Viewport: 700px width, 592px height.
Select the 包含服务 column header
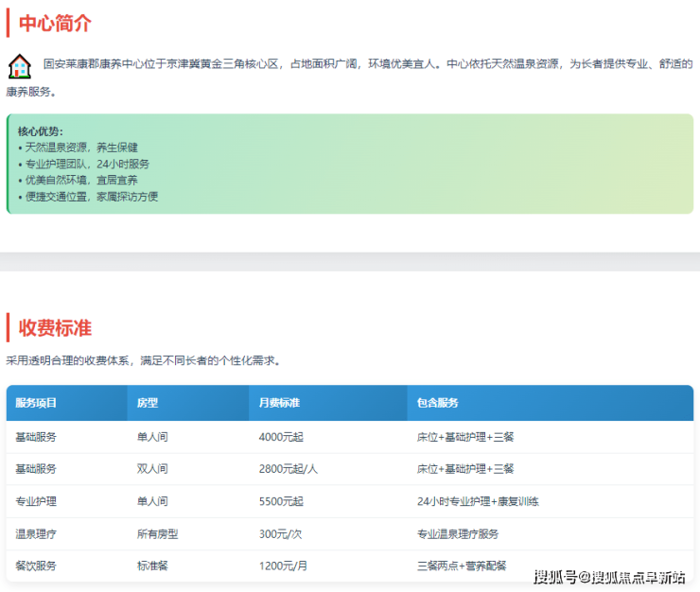pos(437,403)
